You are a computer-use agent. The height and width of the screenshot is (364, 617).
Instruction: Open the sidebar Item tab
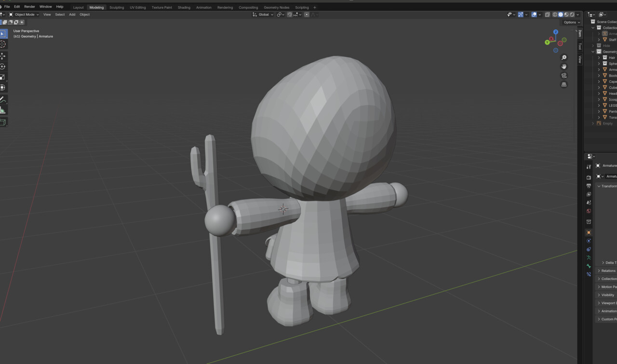pyautogui.click(x=580, y=33)
